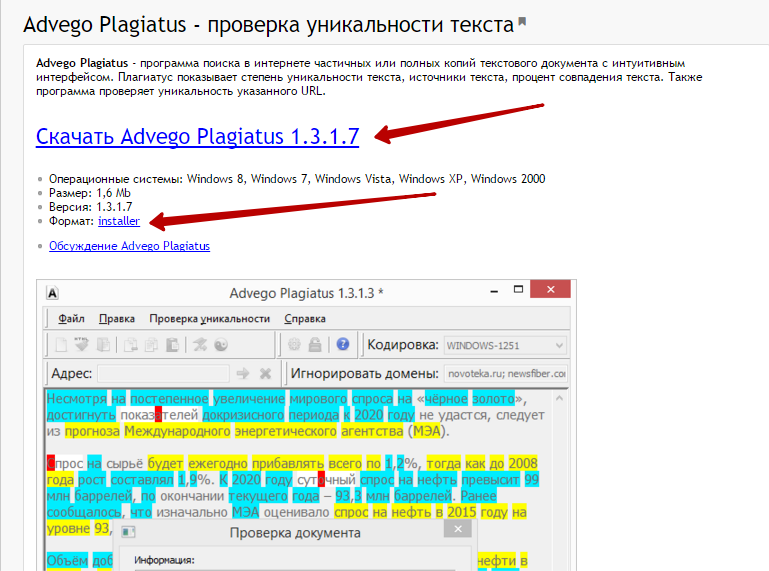The width and height of the screenshot is (769, 571).
Task: Click the yin-yang deep check icon
Action: 221,345
